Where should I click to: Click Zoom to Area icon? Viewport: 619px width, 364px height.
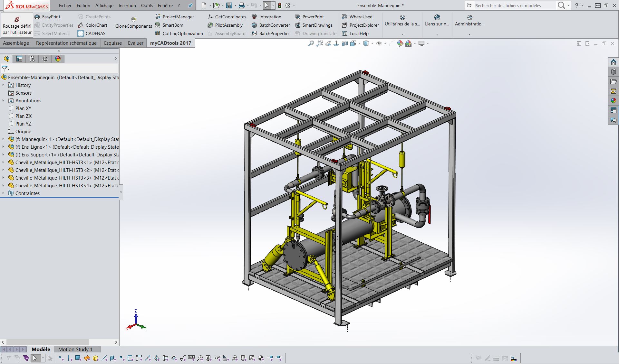coord(319,43)
